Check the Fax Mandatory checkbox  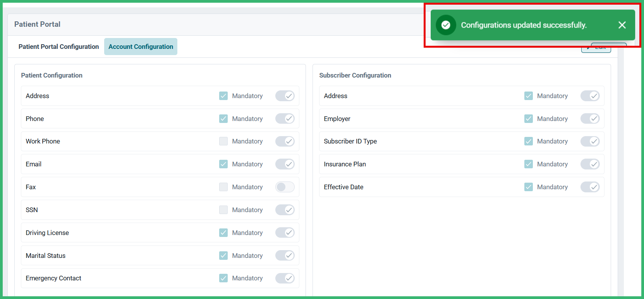(223, 187)
